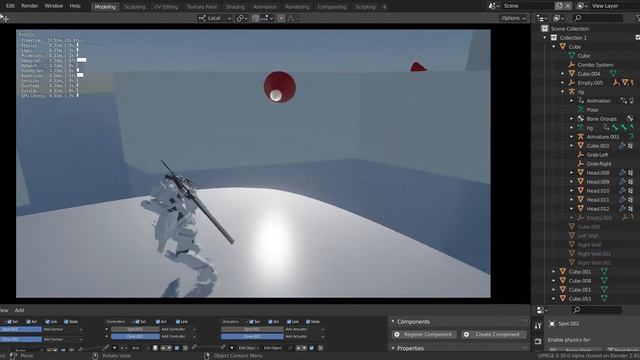Select Animation data icon in outliner
Screen dimensions: 640x360
click(x=581, y=101)
